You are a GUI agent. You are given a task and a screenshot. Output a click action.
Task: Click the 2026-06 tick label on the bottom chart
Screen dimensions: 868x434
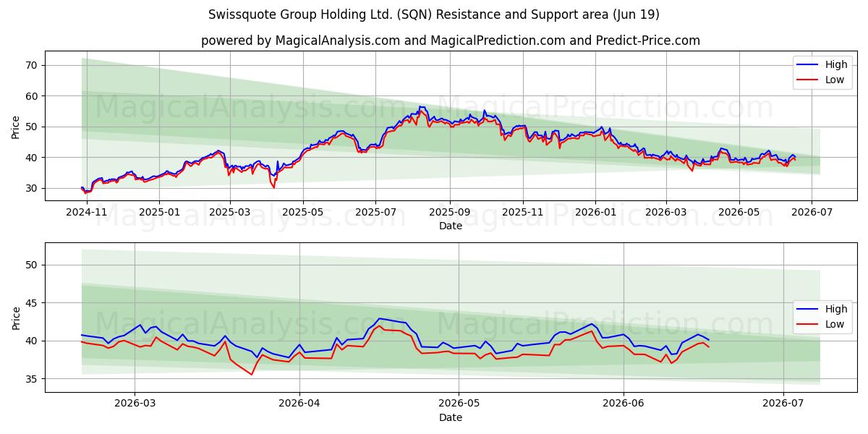624,404
